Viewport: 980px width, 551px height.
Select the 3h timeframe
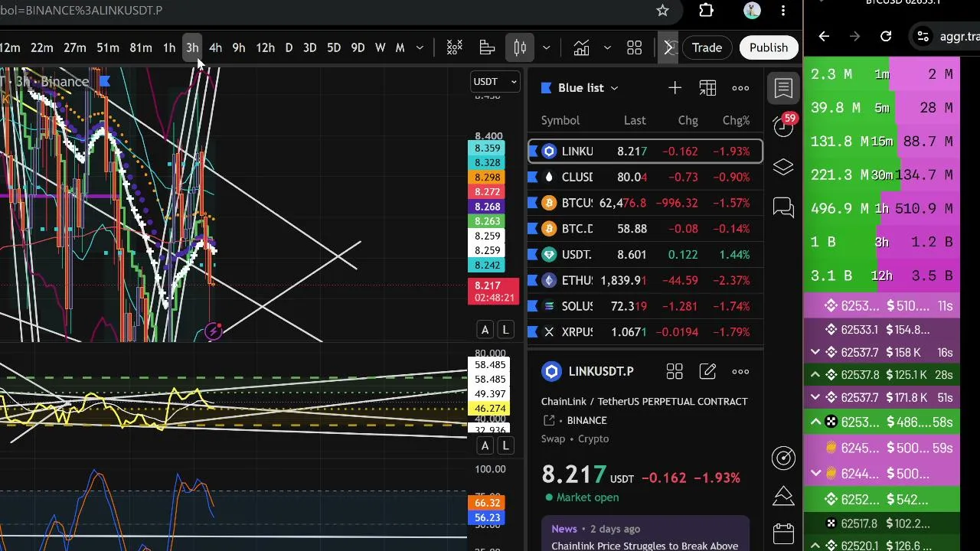(x=192, y=48)
